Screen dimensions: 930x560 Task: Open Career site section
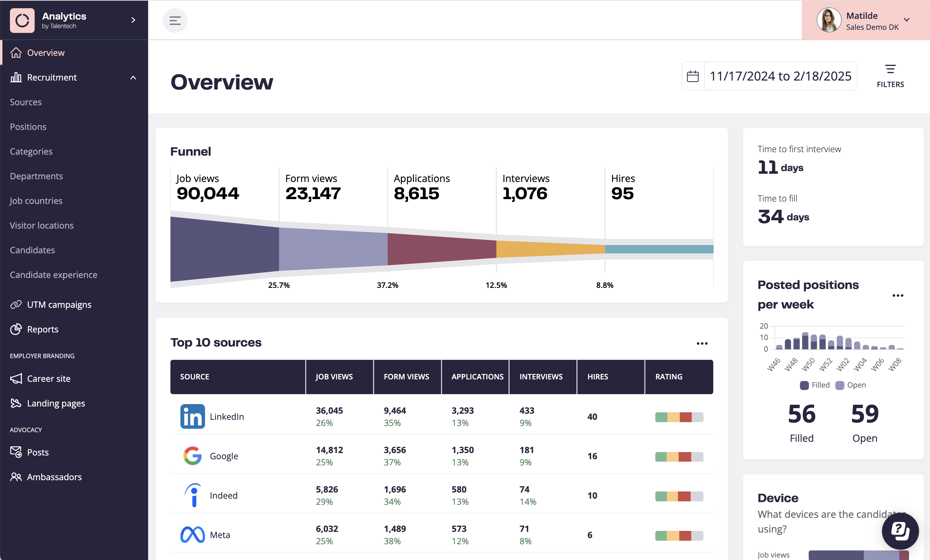[49, 379]
